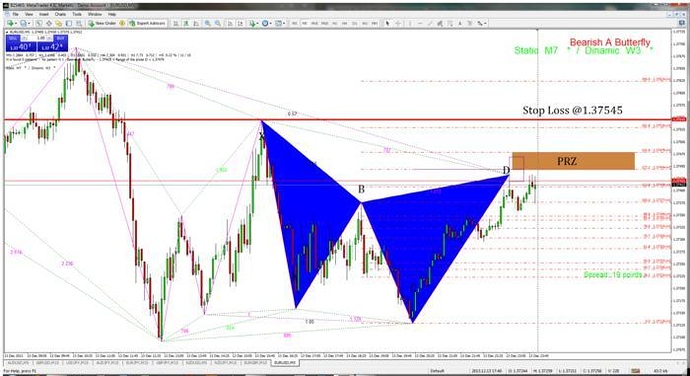The width and height of the screenshot is (690, 376).
Task: Open the Tools menu
Action: [x=77, y=14]
